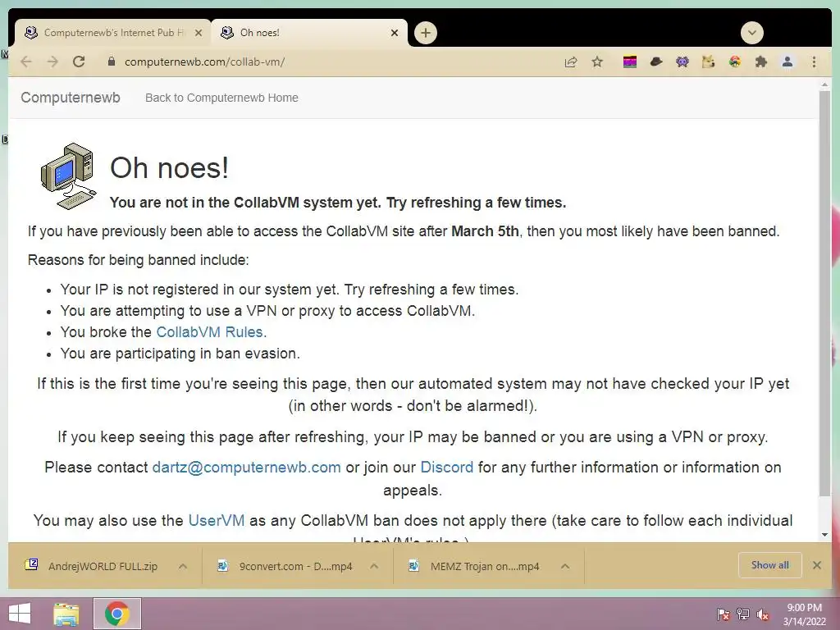This screenshot has height=630, width=840.
Task: Go back using the browser back arrow
Action: 25,62
